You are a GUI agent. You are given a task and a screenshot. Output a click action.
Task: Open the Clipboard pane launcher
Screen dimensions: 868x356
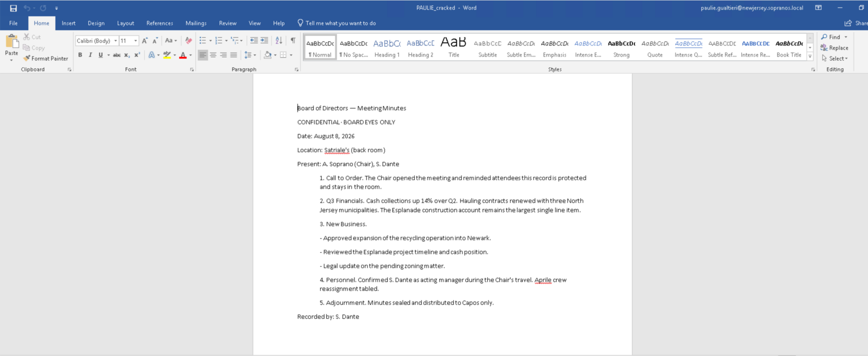pos(69,69)
